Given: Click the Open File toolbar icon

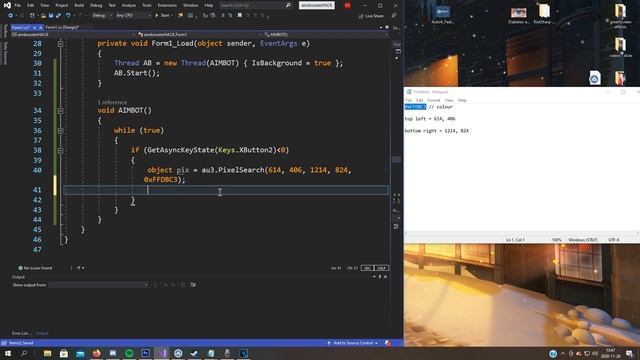Looking at the screenshot, I should pos(43,16).
